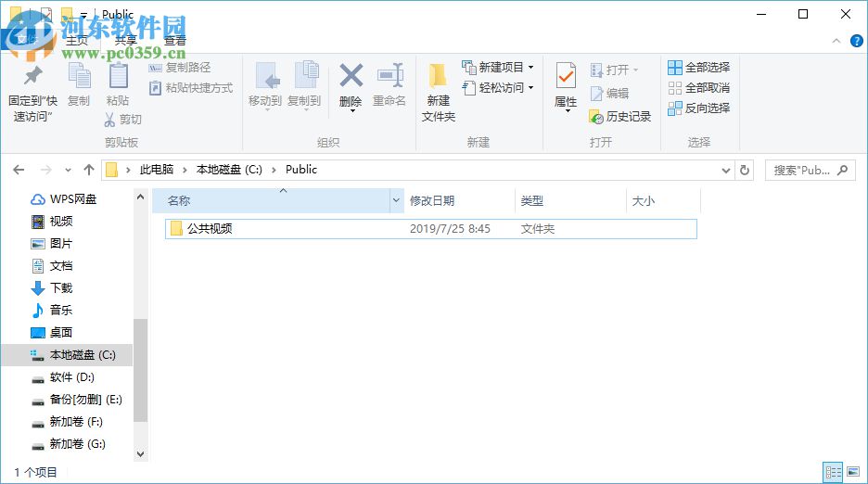Click the Pin to Quick access icon
This screenshot has width=868, height=484.
32,77
